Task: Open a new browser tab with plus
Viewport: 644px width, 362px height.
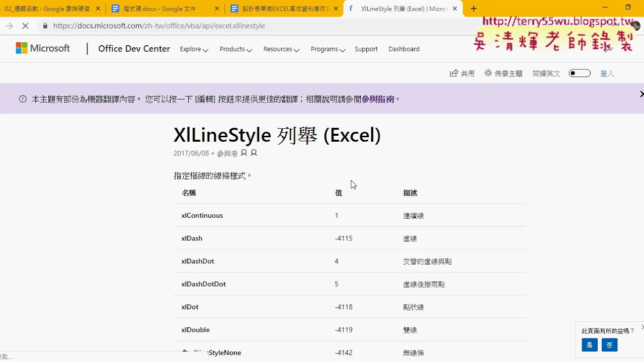Action: (473, 9)
